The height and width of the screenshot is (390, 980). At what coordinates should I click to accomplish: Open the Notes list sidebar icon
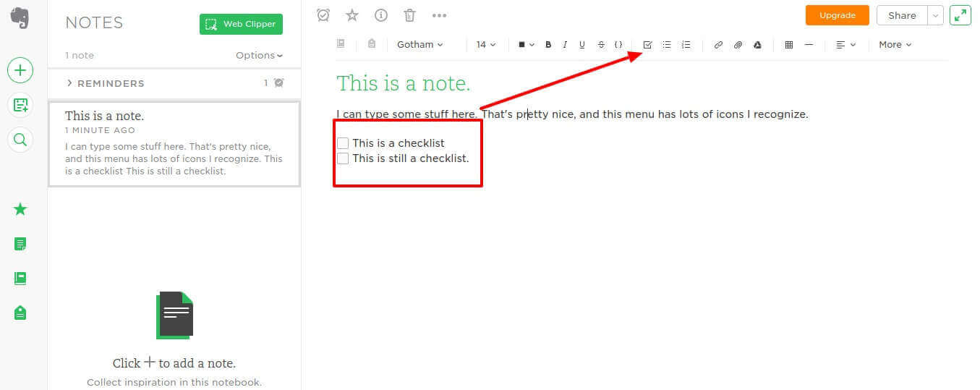pos(20,244)
